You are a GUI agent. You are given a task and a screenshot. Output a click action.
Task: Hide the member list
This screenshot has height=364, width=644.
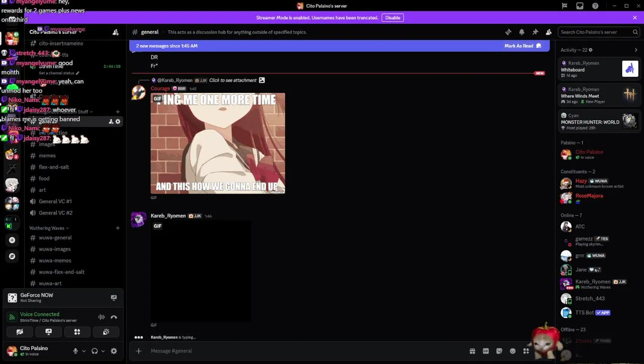(x=549, y=32)
